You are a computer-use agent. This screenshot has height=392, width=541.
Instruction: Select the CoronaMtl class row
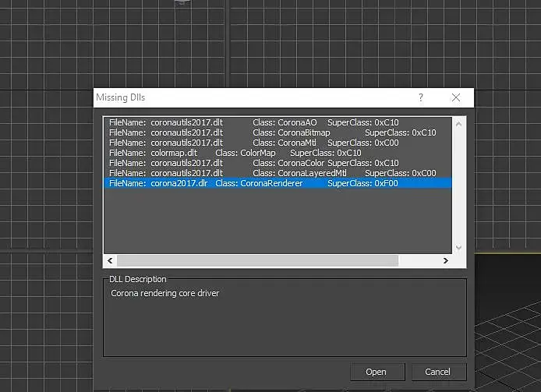click(278, 143)
